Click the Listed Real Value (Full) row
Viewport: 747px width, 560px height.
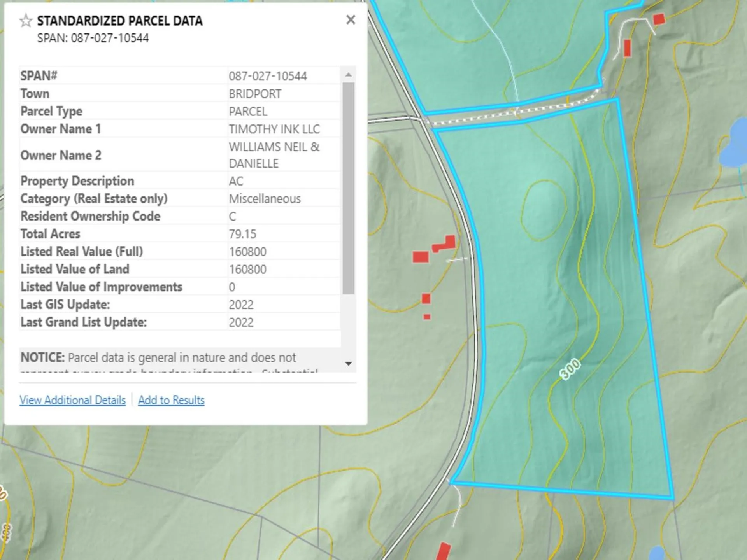pyautogui.click(x=82, y=252)
